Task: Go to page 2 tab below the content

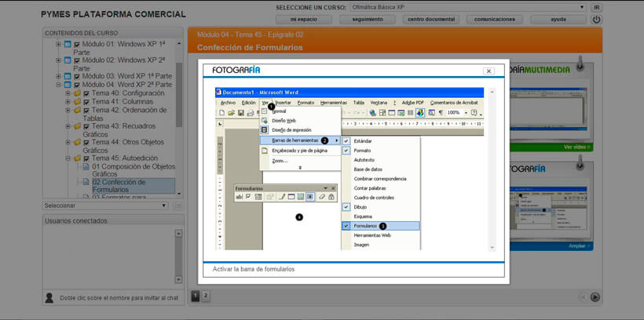Action: (206, 296)
